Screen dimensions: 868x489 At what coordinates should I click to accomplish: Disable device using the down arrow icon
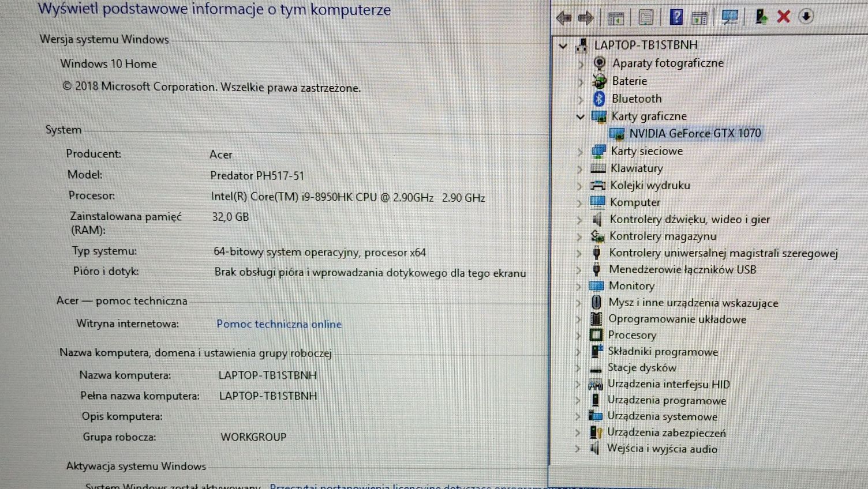pyautogui.click(x=806, y=17)
